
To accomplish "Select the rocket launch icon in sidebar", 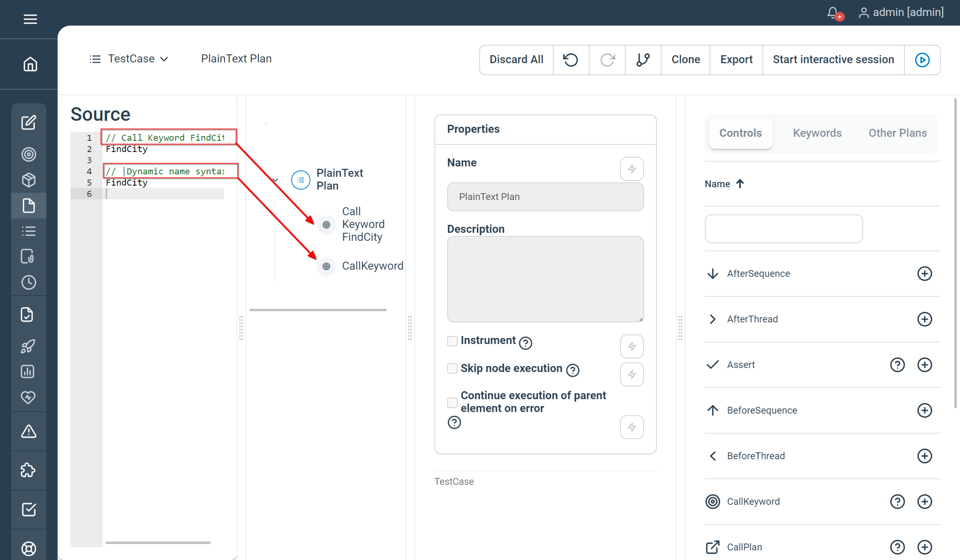I will (x=29, y=346).
